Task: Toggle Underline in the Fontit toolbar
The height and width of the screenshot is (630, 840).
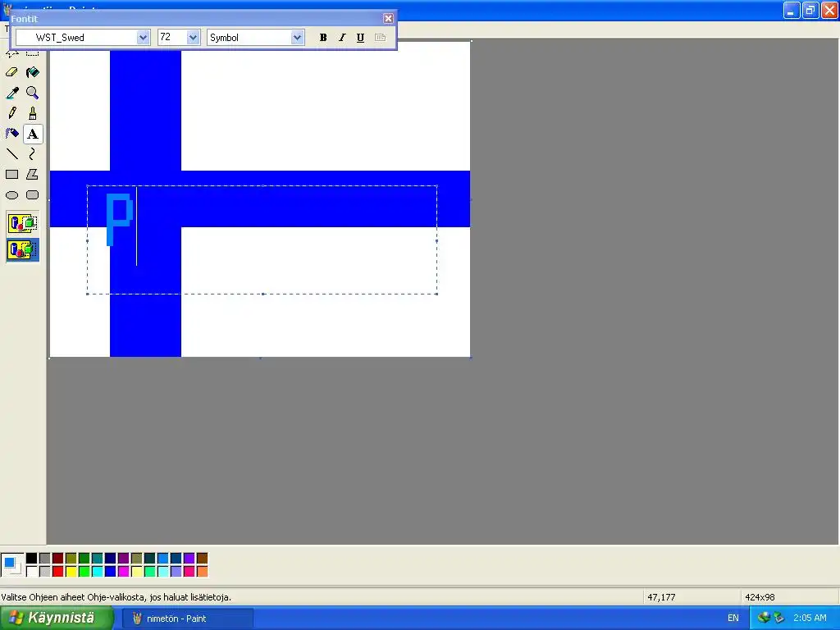Action: [x=361, y=38]
